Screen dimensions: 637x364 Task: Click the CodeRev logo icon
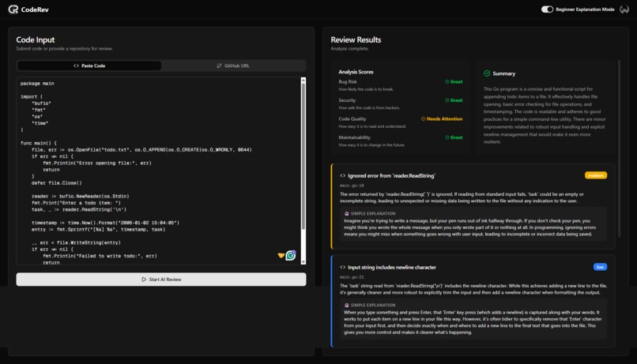(13, 9)
